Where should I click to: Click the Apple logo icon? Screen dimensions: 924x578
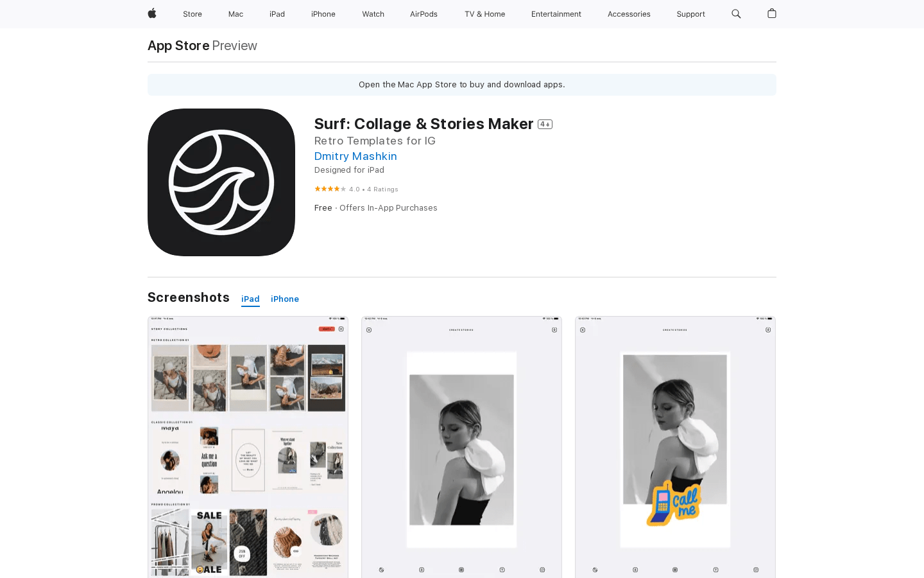[152, 13]
